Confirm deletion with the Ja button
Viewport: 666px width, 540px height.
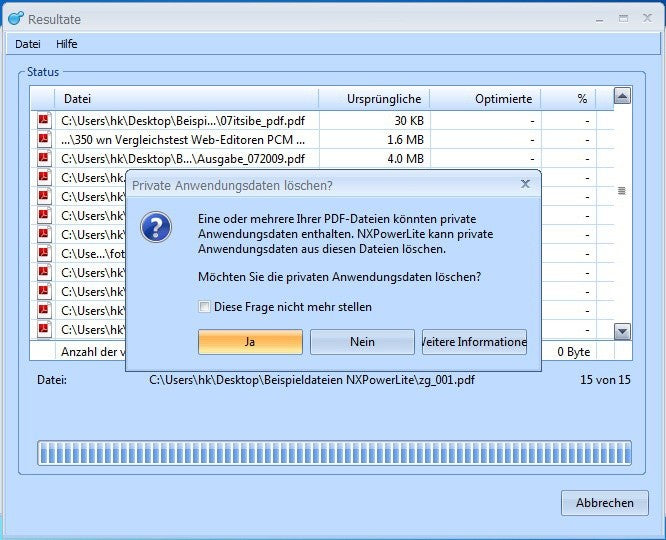click(x=250, y=342)
